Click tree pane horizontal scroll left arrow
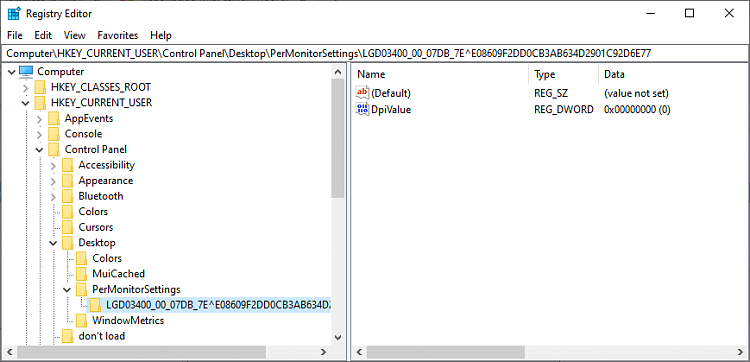 [x=10, y=352]
